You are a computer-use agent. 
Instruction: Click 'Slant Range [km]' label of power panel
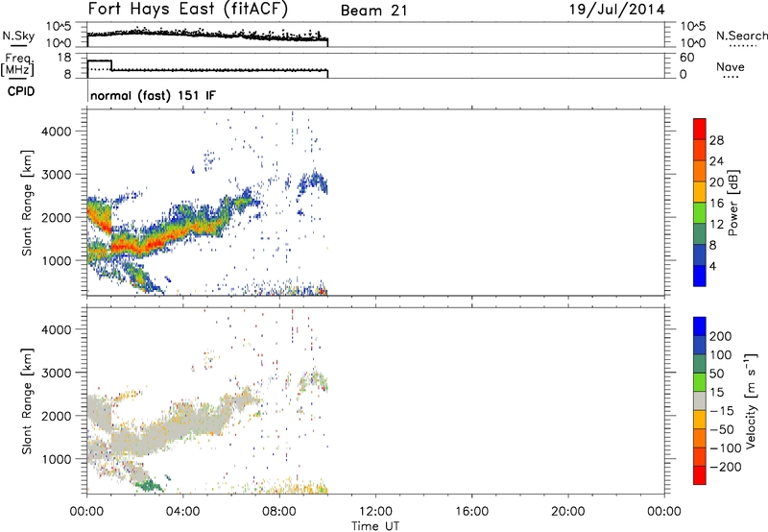pyautogui.click(x=27, y=203)
